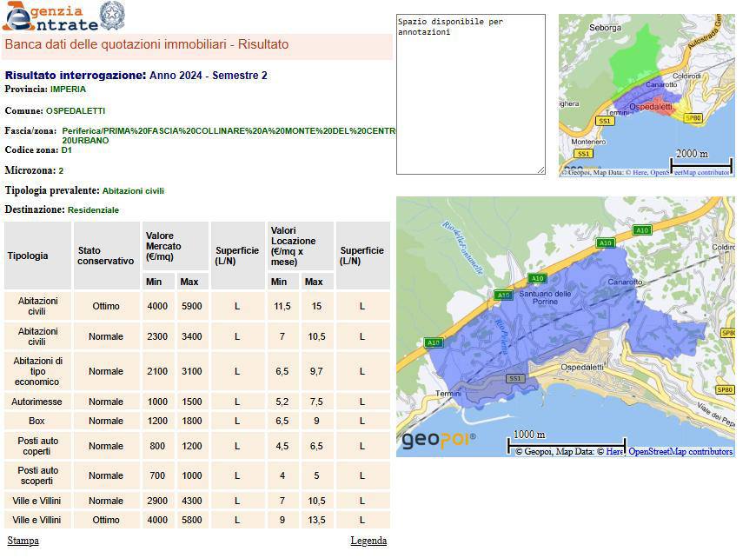Follow the Here link under large map
The image size is (756, 558).
(614, 452)
